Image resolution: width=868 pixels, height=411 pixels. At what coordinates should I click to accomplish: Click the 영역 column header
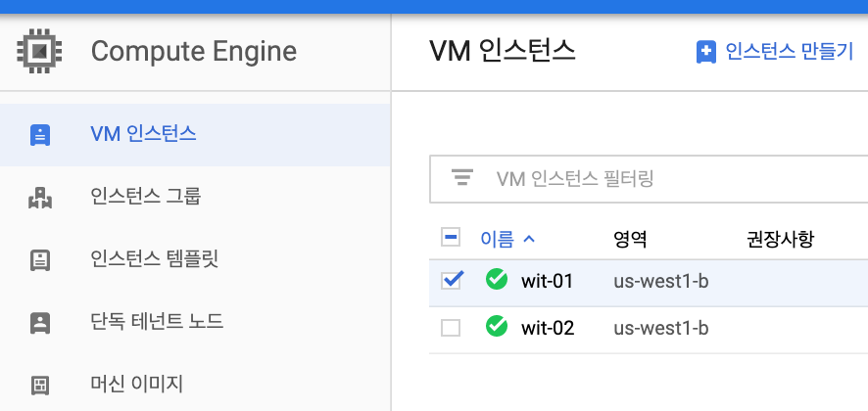[630, 239]
